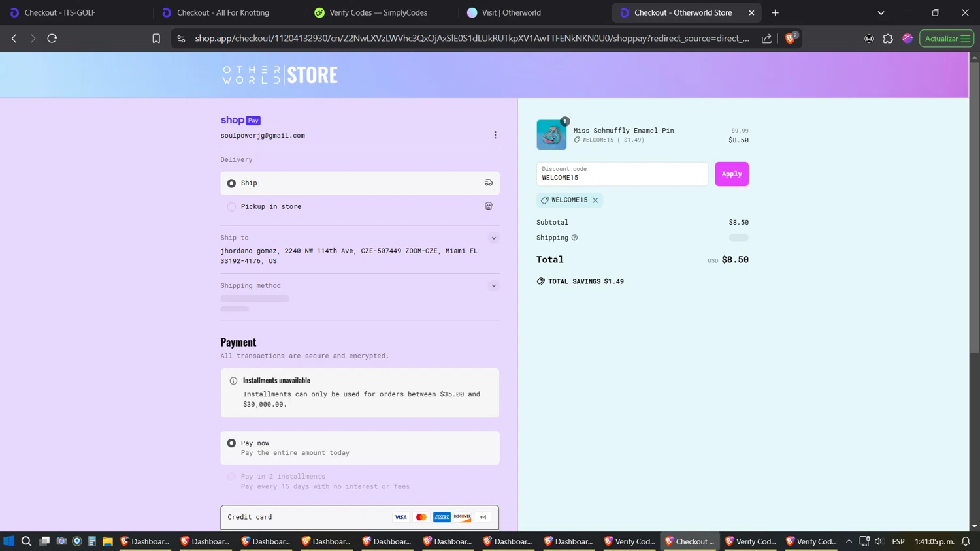Click the TOTAL SAVINGS $1.49 text
The height and width of the screenshot is (551, 980).
(586, 281)
